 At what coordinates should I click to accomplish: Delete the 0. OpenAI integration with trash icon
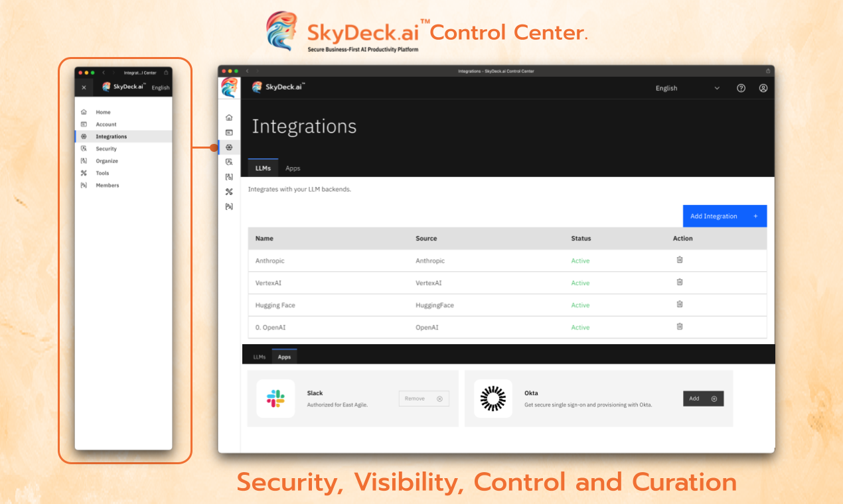pyautogui.click(x=680, y=326)
